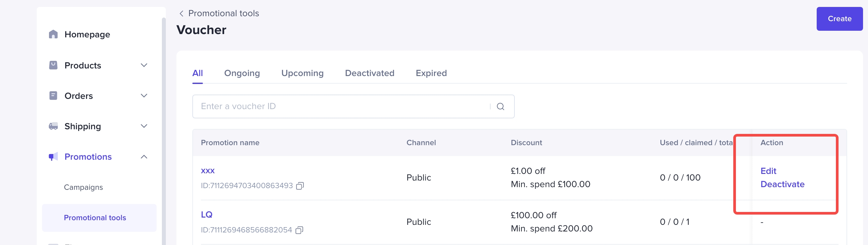Click the Orders list icon
This screenshot has width=868, height=245.
coord(53,96)
